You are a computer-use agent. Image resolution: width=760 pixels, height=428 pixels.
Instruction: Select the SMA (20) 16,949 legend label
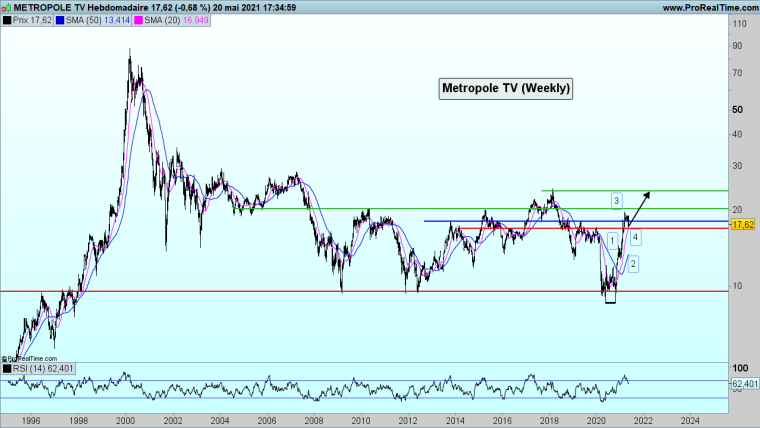pyautogui.click(x=176, y=20)
